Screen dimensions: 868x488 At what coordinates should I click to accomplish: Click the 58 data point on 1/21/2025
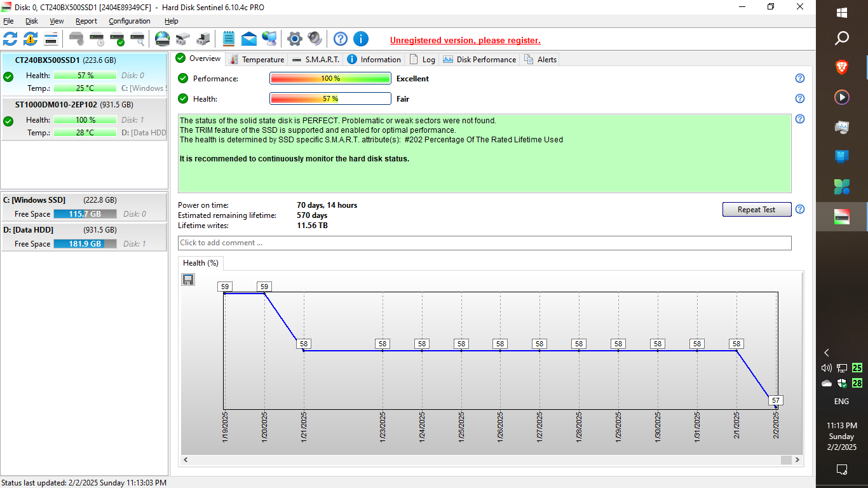pos(304,344)
